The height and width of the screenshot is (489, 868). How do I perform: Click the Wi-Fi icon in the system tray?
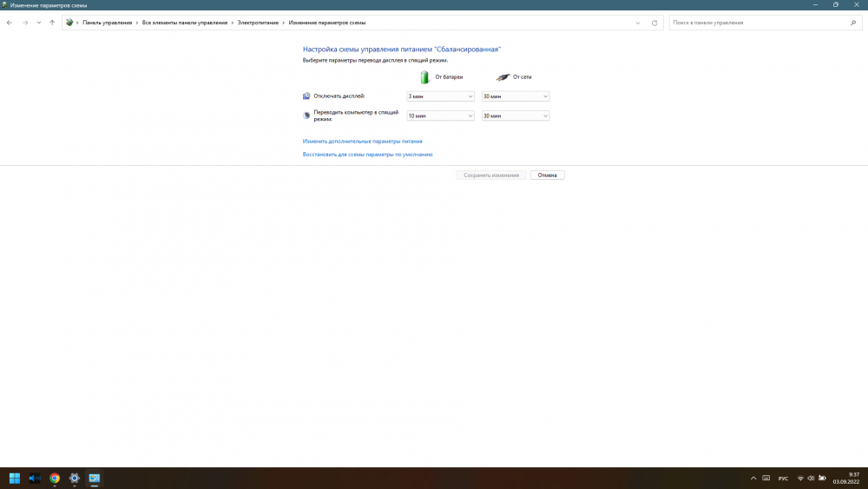point(799,479)
